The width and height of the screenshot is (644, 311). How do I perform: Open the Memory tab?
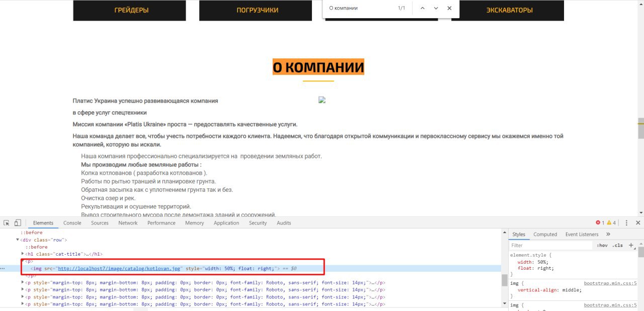pos(194,223)
